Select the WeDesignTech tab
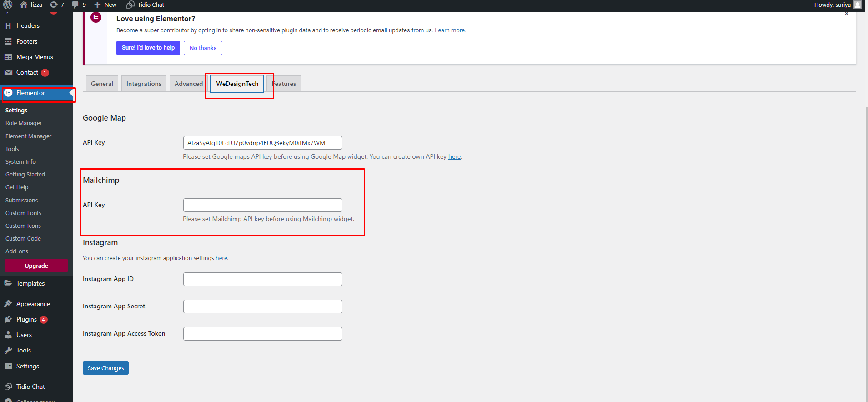868x402 pixels. point(237,84)
